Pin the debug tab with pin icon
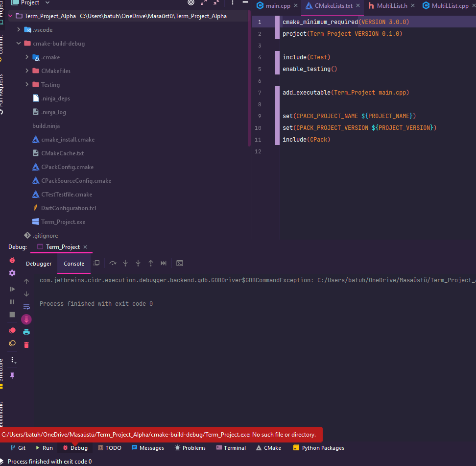The height and width of the screenshot is (466, 476). coord(12,376)
